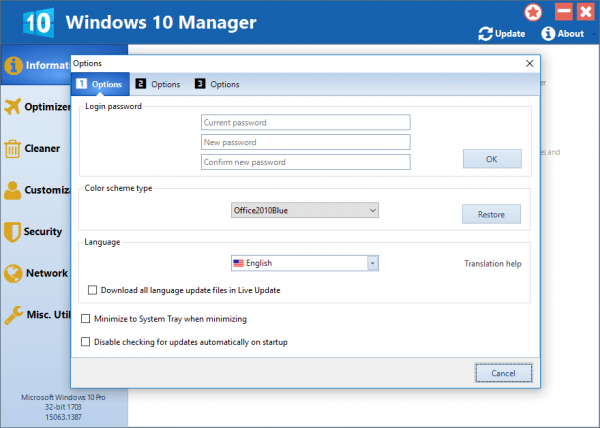Toggle Minimize to System Tray when minimizing
Screen dimensions: 600x428
85,319
